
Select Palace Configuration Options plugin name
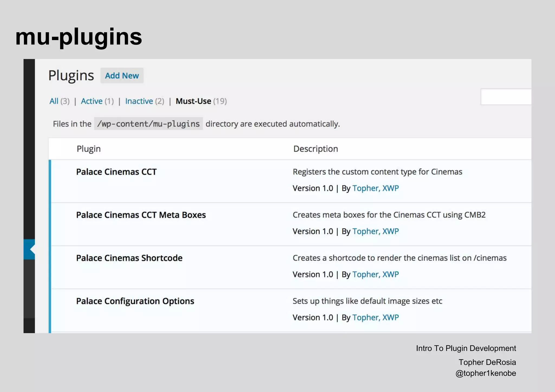[x=135, y=301]
